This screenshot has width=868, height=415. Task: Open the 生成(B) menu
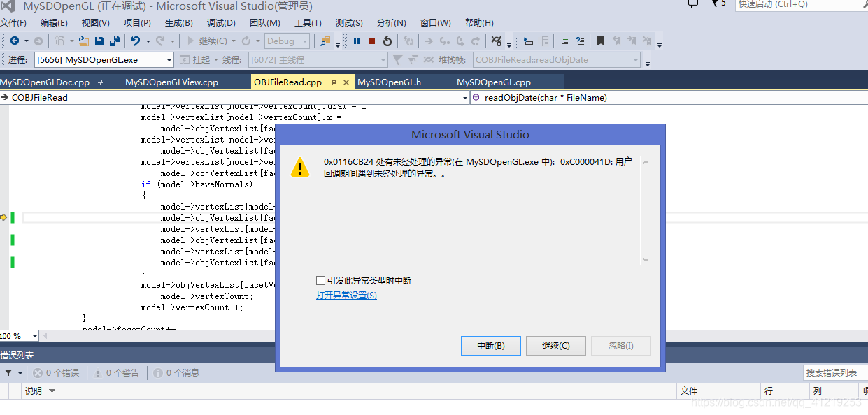point(179,23)
